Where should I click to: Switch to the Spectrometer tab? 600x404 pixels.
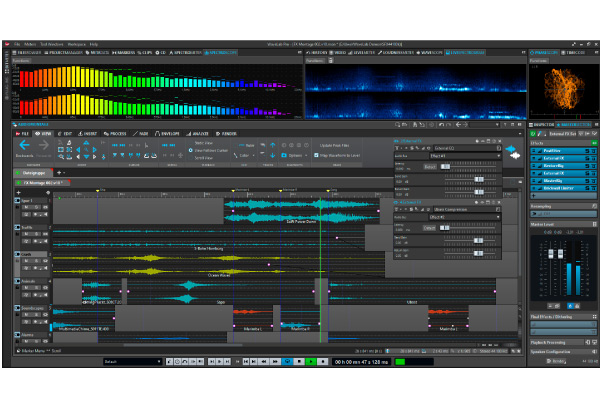(x=185, y=53)
